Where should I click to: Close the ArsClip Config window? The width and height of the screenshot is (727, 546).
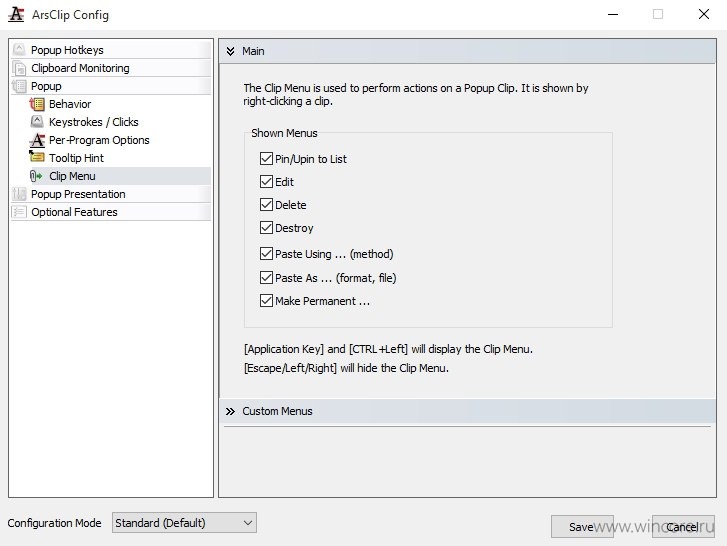pyautogui.click(x=704, y=14)
